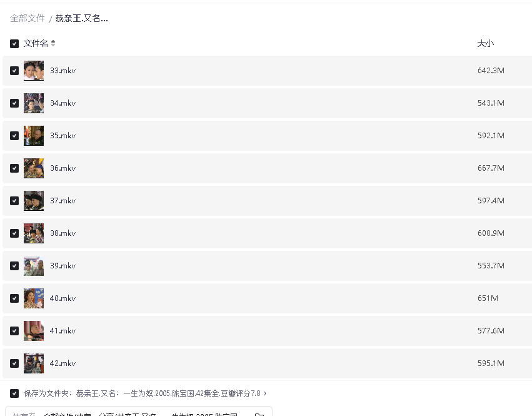Click the 40.mkv video thumbnail icon
This screenshot has width=532, height=416.
tap(34, 298)
